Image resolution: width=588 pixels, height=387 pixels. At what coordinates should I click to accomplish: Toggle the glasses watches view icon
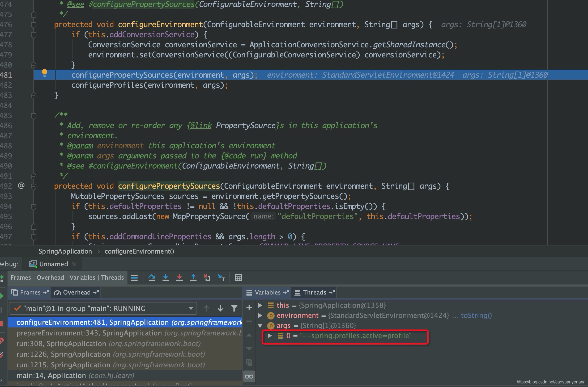tap(249, 376)
